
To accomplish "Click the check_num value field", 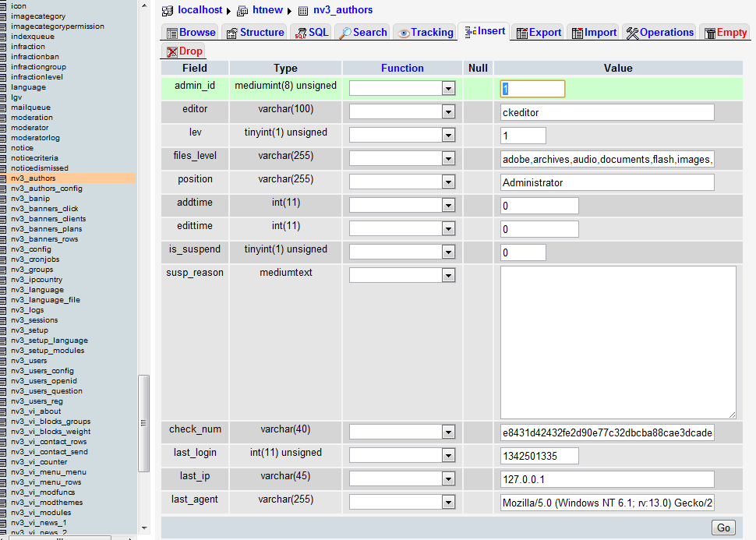I will (x=607, y=432).
